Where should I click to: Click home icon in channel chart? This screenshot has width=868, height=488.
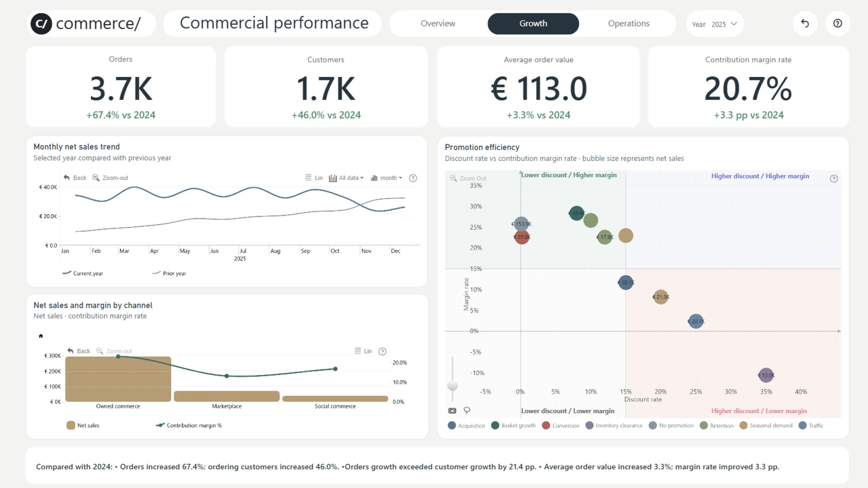41,336
